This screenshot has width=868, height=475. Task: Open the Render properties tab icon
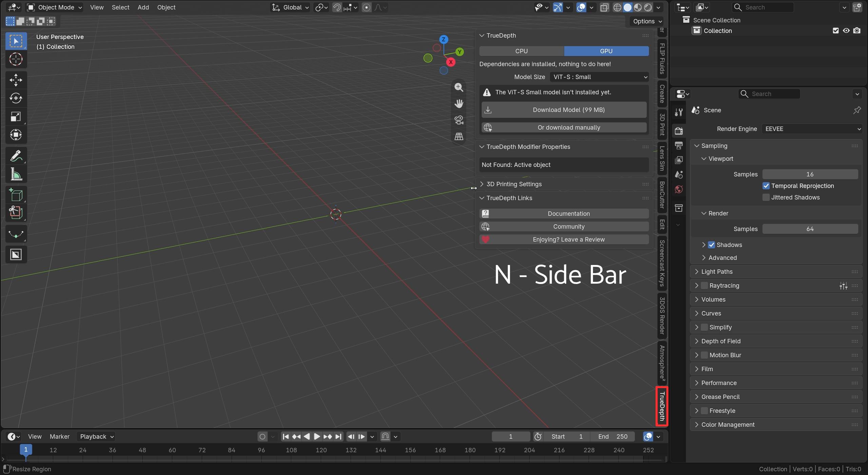pyautogui.click(x=678, y=131)
